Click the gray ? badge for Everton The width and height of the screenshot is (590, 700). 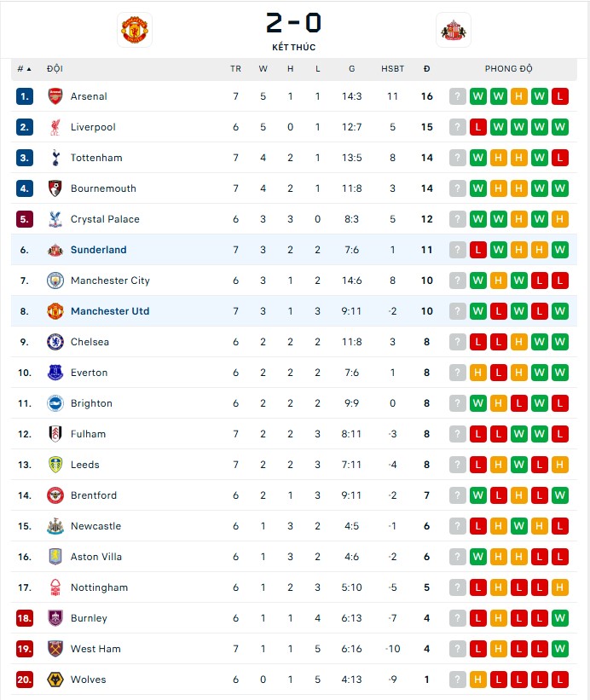[x=458, y=373]
